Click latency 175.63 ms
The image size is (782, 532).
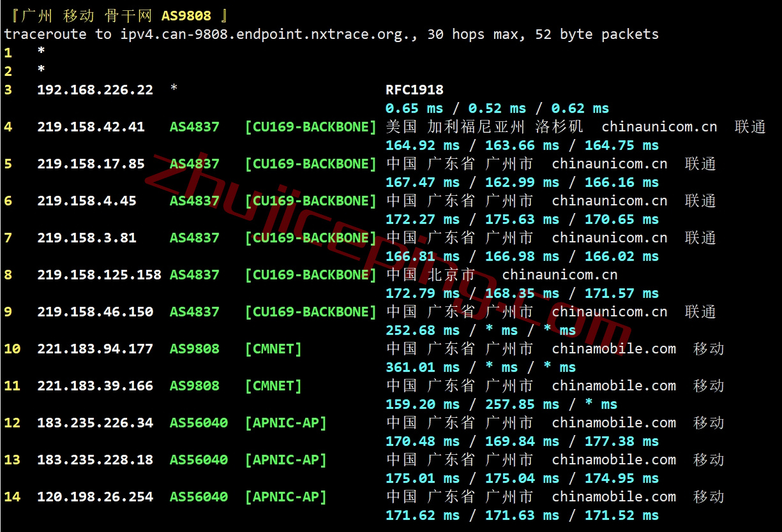pos(522,219)
